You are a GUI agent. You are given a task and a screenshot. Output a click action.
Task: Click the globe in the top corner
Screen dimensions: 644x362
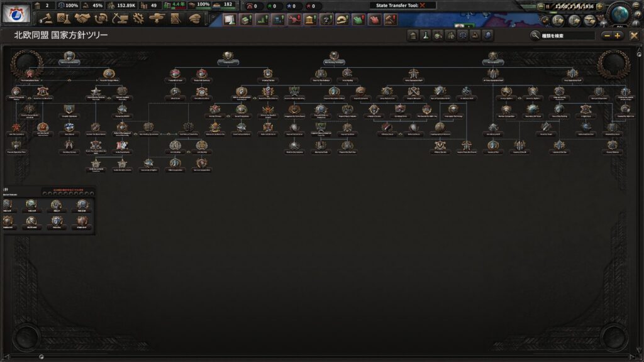619,14
